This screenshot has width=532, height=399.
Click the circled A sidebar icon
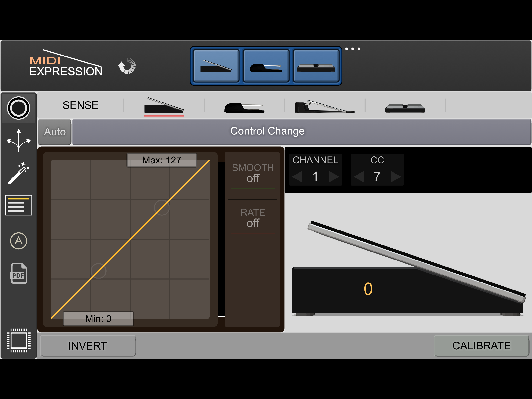point(18,241)
